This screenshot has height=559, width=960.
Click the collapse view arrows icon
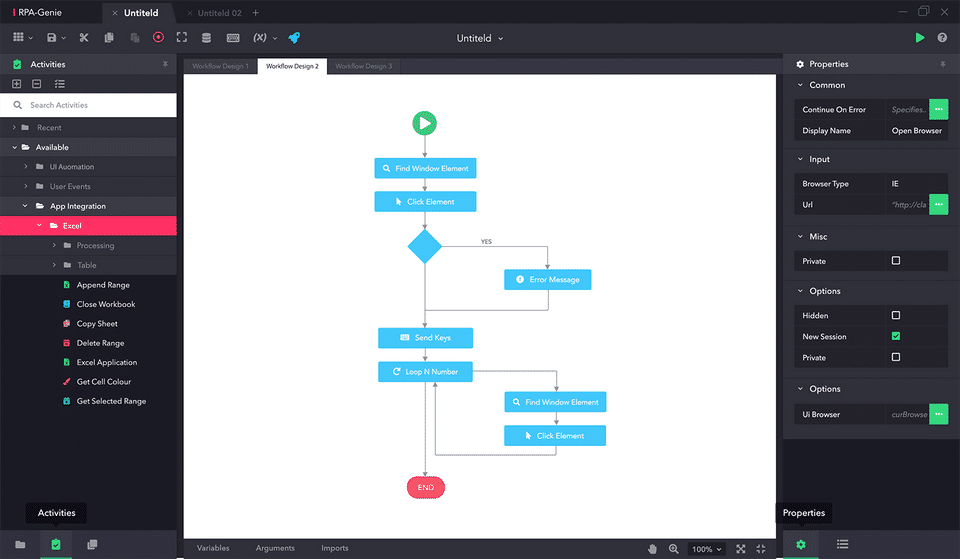761,549
